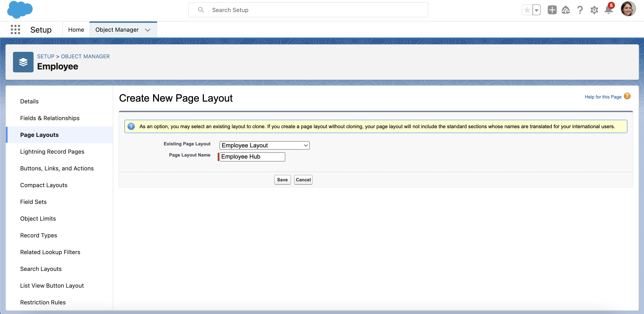Image resolution: width=644 pixels, height=314 pixels.
Task: Click the info icon in the yellow banner
Action: pos(131,126)
